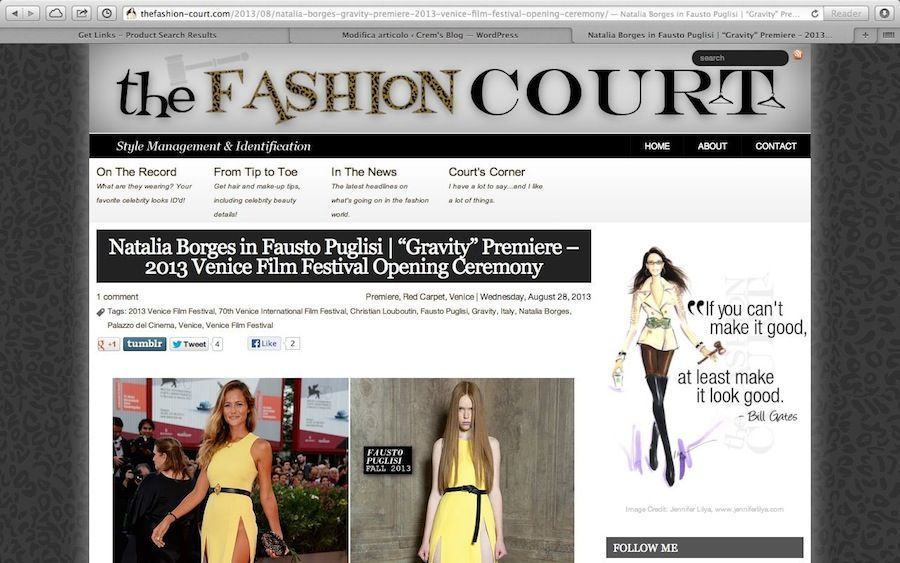Open a new tab with plus button
Screen dimensions: 900x563
click(864, 35)
